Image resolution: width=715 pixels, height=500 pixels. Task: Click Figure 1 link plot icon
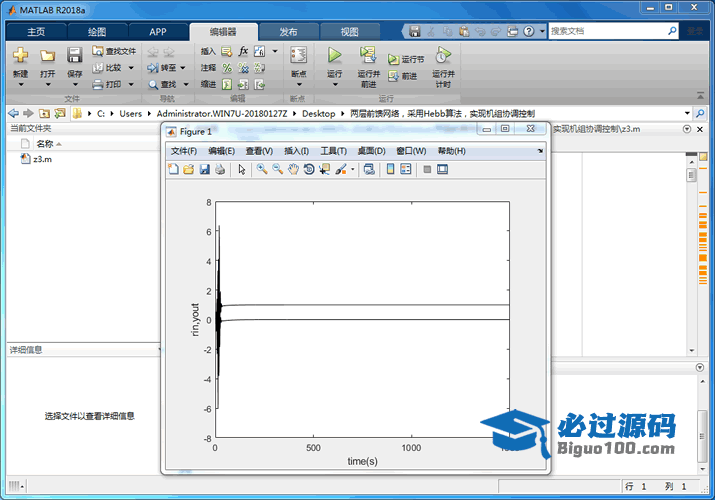(x=369, y=170)
